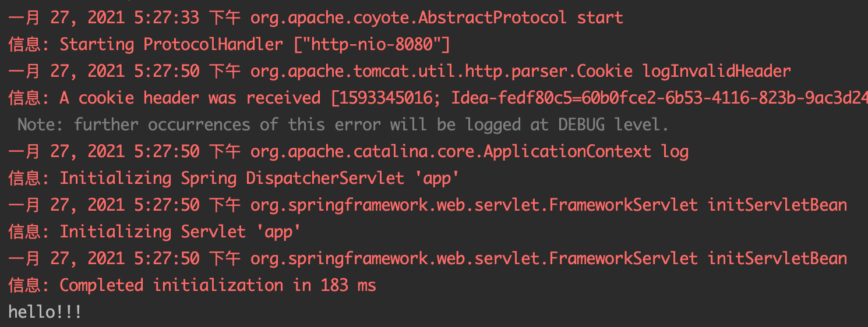Screen dimensions: 868x327
Task: Click Initializing Spring DispatcherServlet 'app' line
Action: pos(230,178)
